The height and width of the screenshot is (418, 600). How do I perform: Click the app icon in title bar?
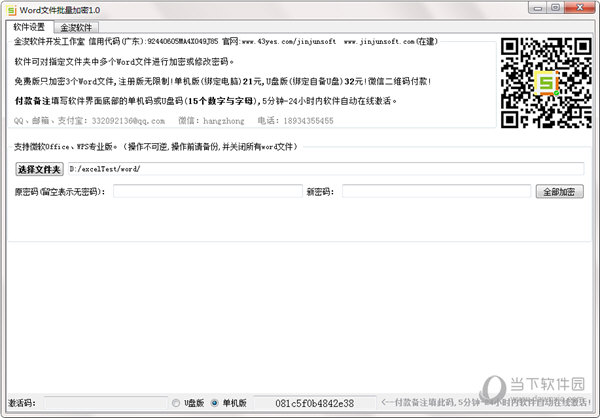(12, 10)
